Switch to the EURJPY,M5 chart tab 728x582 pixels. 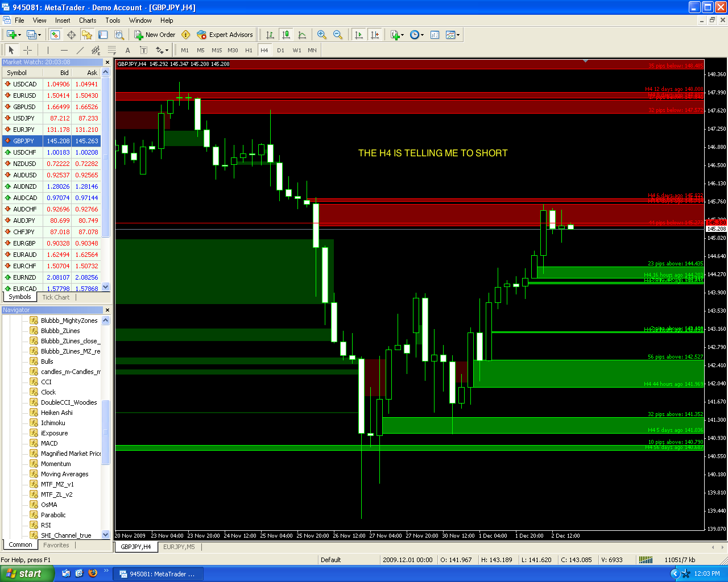coord(179,547)
